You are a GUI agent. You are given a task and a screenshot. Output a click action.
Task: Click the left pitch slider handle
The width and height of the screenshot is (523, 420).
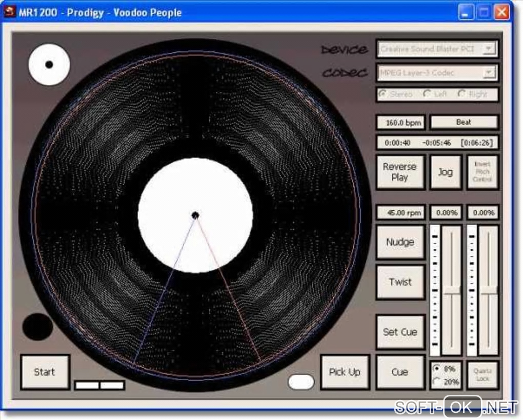[x=452, y=290]
